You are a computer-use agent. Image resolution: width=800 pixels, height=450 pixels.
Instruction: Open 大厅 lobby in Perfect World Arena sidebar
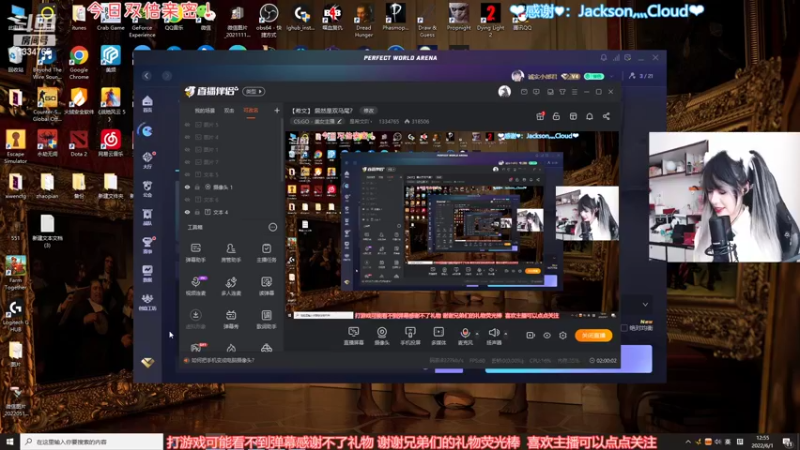point(147,160)
